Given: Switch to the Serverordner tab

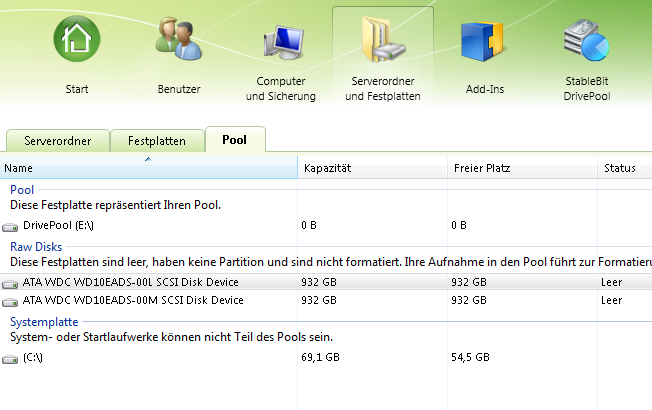Looking at the screenshot, I should click(57, 141).
